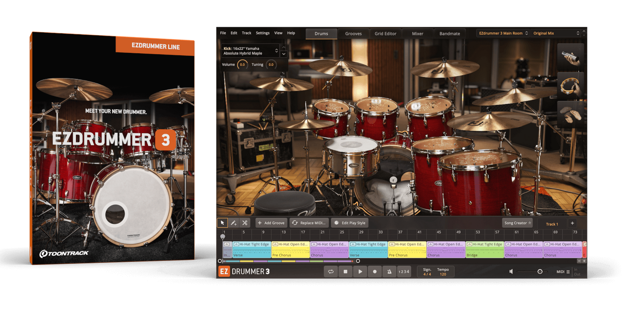Click the Replace MIDI... button

point(309,223)
